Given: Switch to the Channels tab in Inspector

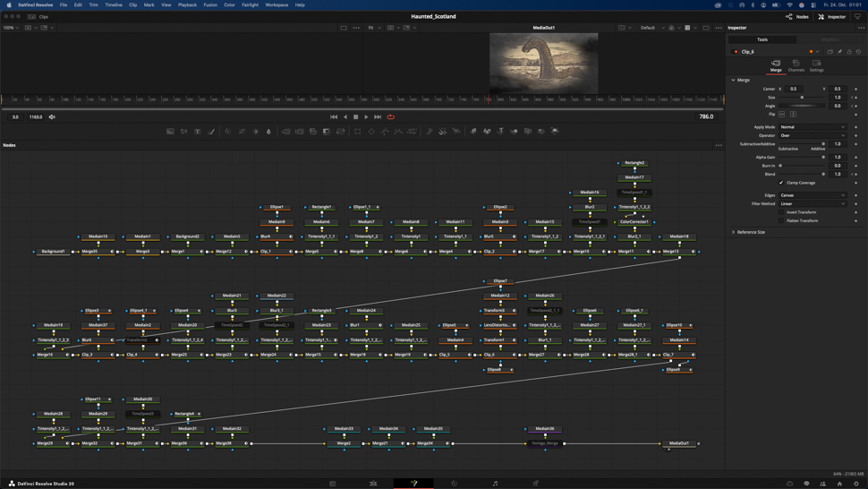Looking at the screenshot, I should (x=796, y=65).
